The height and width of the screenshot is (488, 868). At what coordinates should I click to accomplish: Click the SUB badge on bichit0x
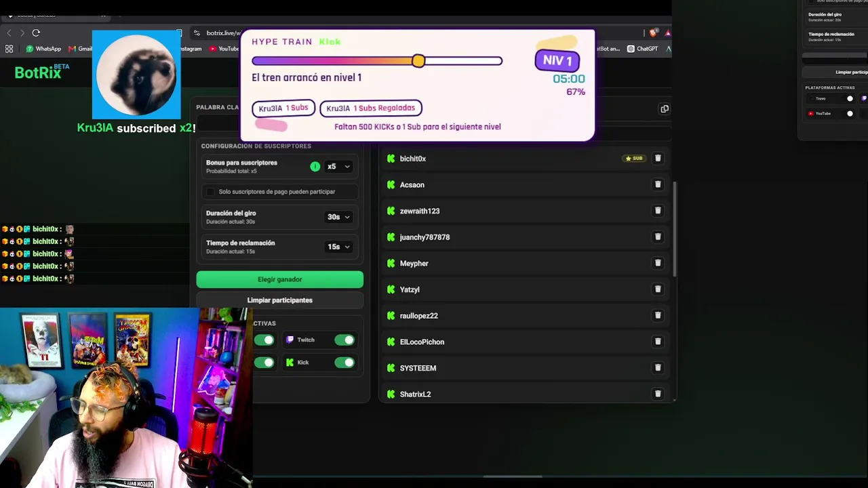pos(634,159)
